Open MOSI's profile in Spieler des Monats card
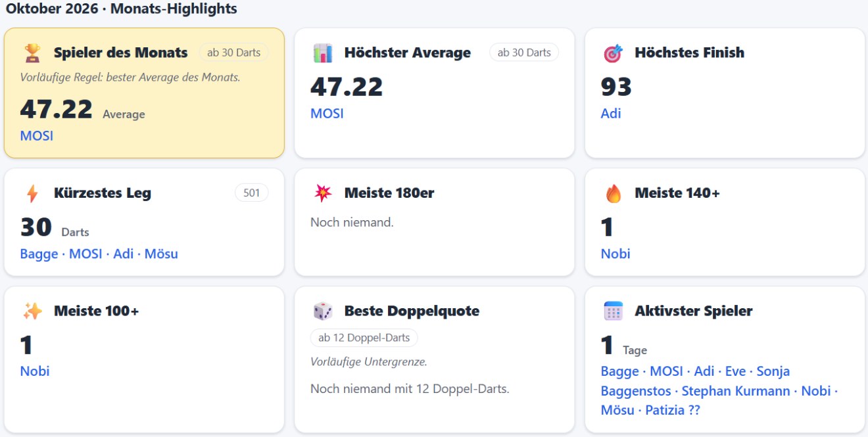Viewport: 868px width, 437px height. pyautogui.click(x=37, y=136)
